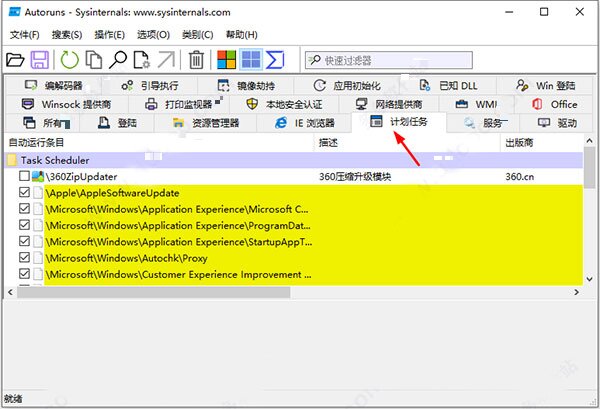Click the colorful Windows logo toolbar icon
This screenshot has width=600, height=409.
click(x=227, y=60)
